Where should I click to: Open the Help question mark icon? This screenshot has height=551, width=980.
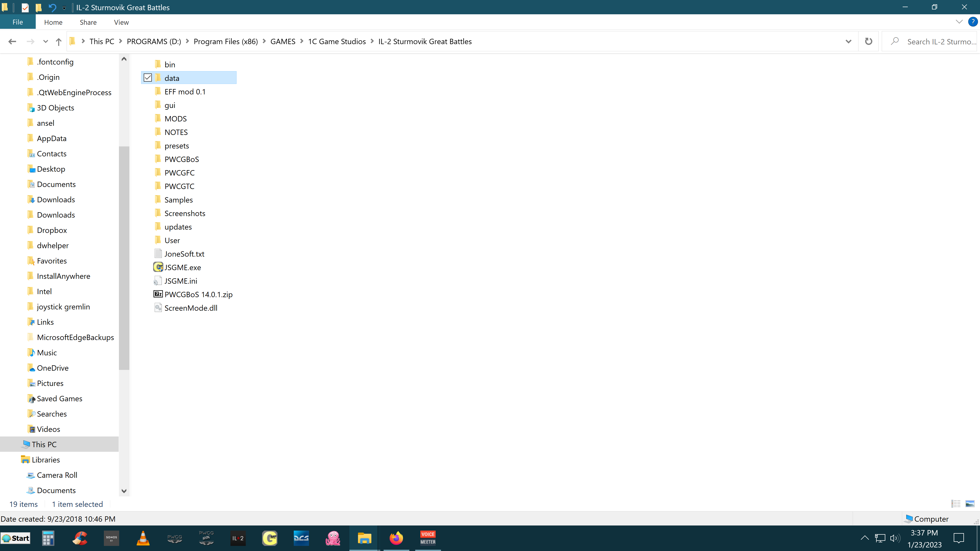pyautogui.click(x=972, y=22)
